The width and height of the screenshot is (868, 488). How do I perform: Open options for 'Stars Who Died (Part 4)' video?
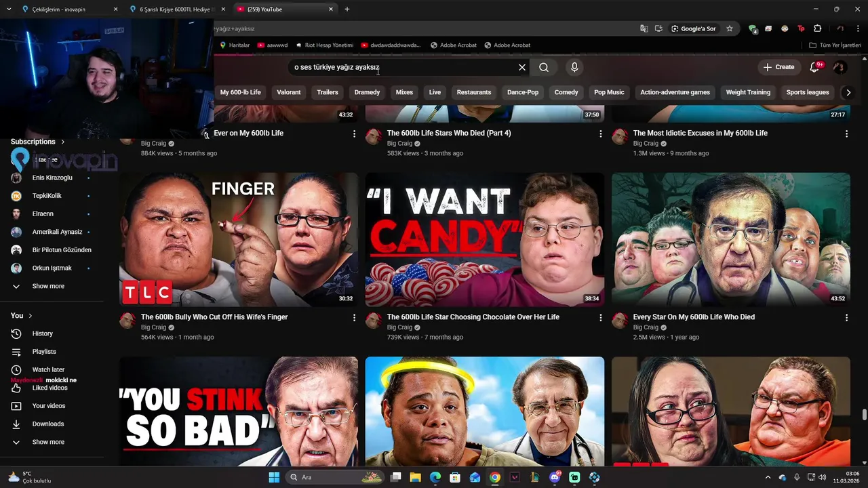click(600, 134)
